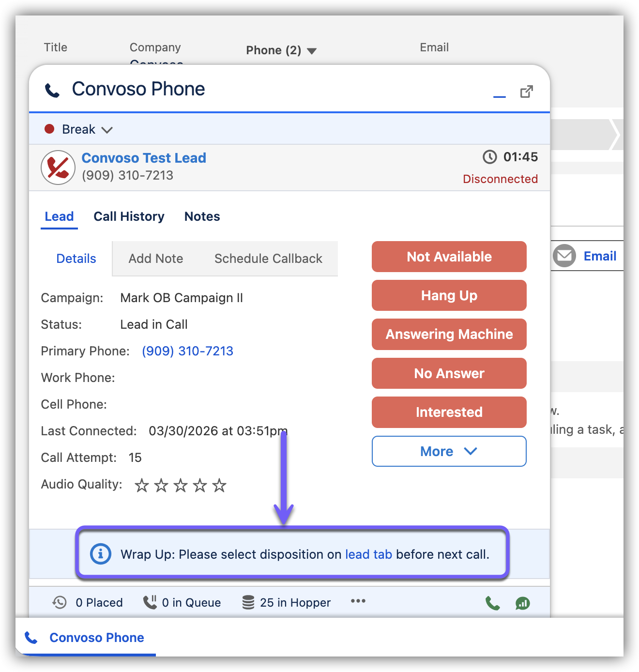Click the in Queue phone icon
The height and width of the screenshot is (672, 639).
pos(150,602)
